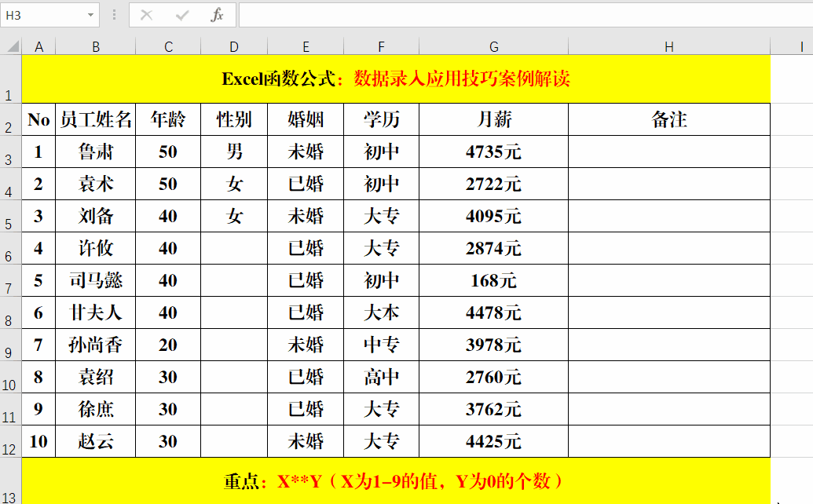
Task: Select row 13 header
Action: pyautogui.click(x=10, y=481)
